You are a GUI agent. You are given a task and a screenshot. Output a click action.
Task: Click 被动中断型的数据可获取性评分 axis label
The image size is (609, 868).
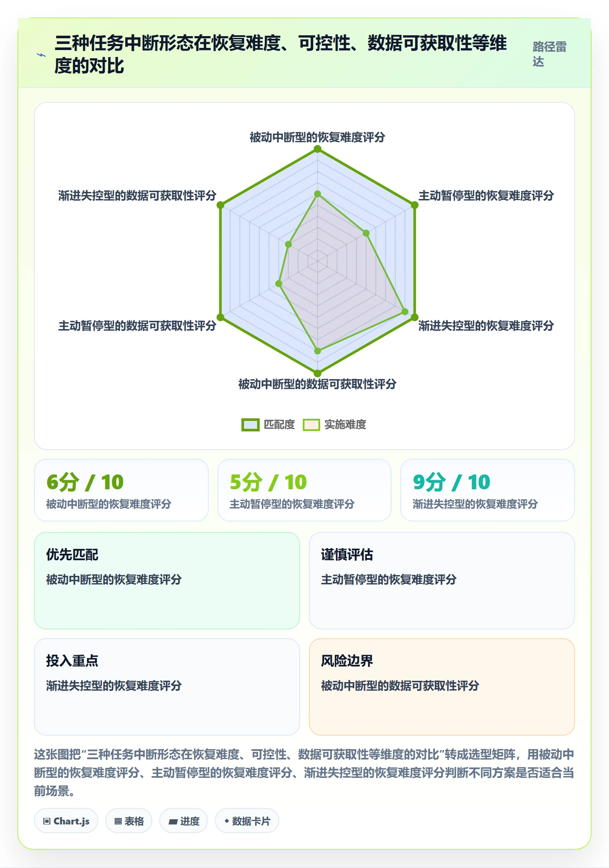[318, 384]
